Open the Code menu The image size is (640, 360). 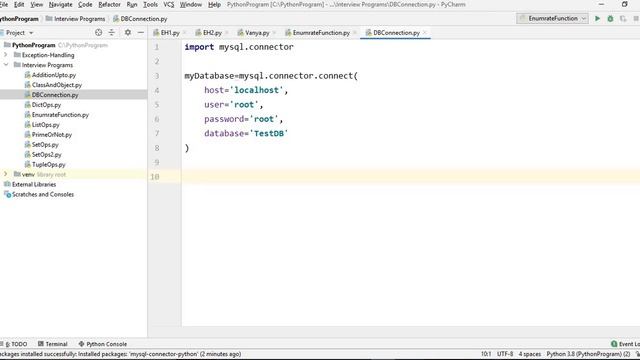[85, 4]
